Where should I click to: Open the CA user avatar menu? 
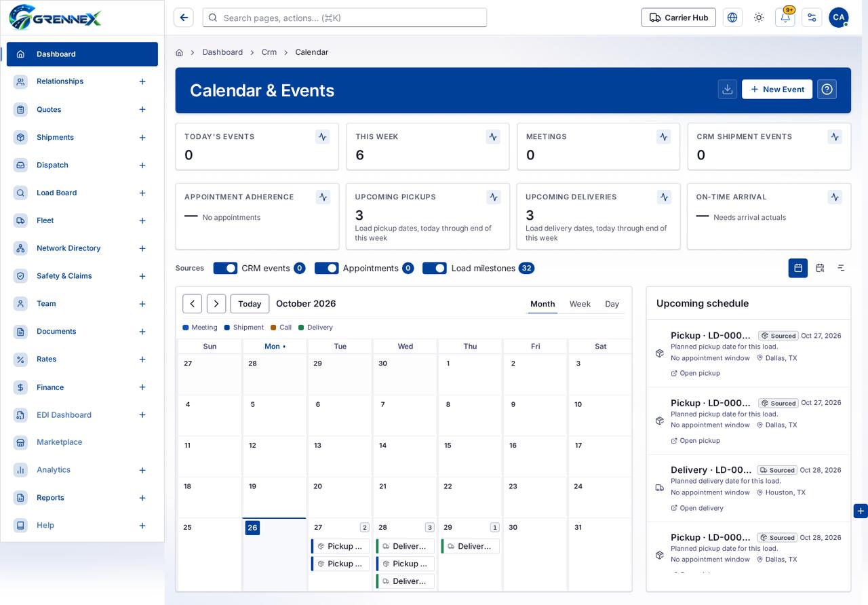coord(839,18)
